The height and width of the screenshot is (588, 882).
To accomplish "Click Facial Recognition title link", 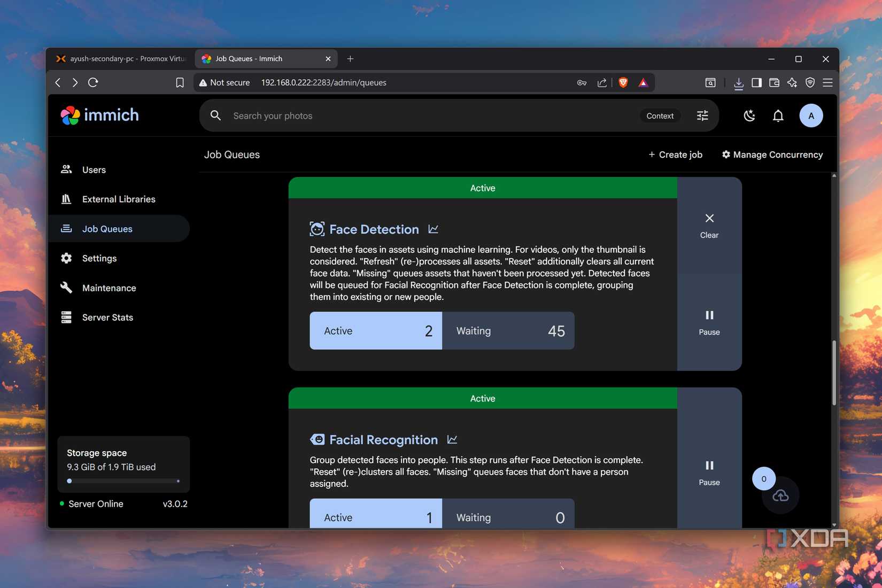I will 383,439.
